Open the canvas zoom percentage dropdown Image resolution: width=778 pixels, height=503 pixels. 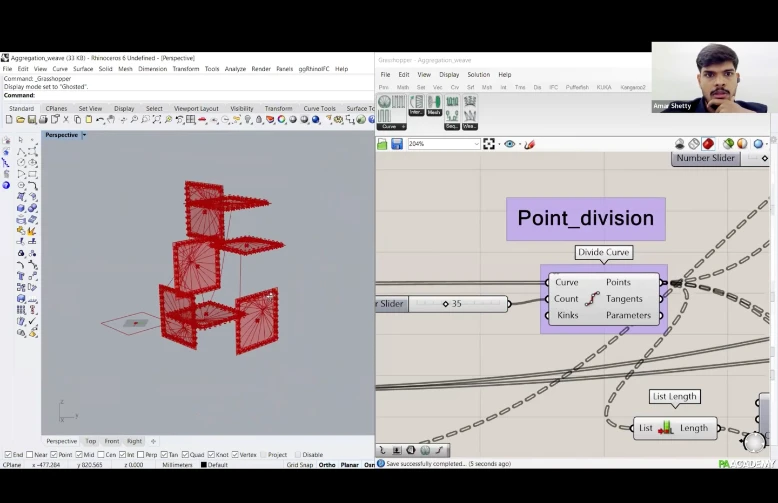tap(476, 144)
